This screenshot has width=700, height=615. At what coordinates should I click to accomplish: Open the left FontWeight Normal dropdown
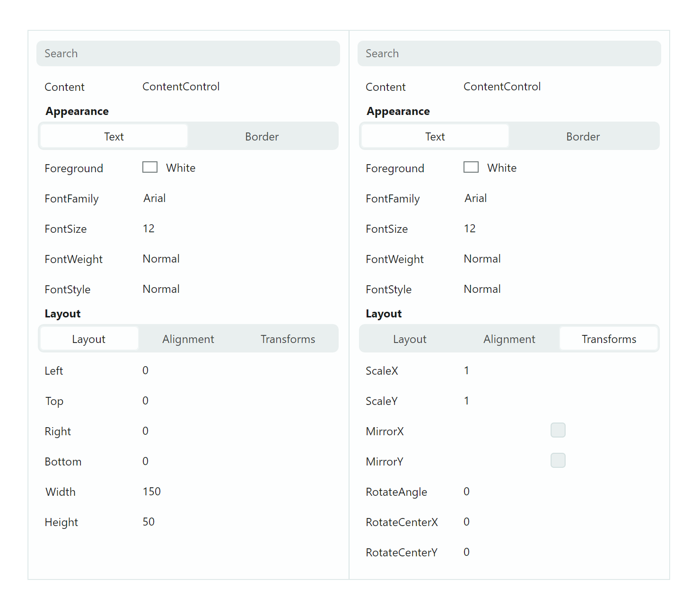(161, 259)
